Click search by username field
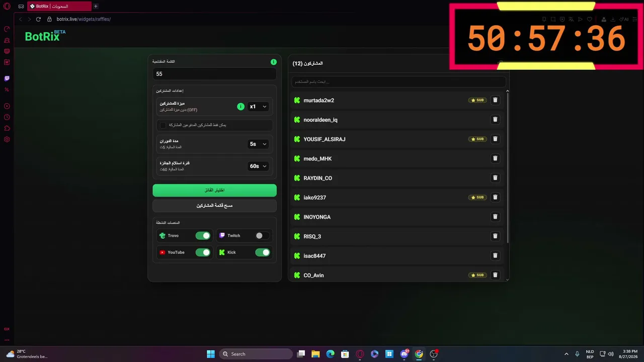Image resolution: width=644 pixels, height=362 pixels. 398,81
